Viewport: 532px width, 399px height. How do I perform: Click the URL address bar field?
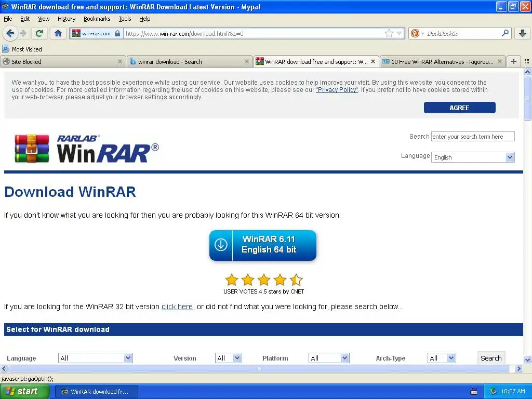click(254, 33)
